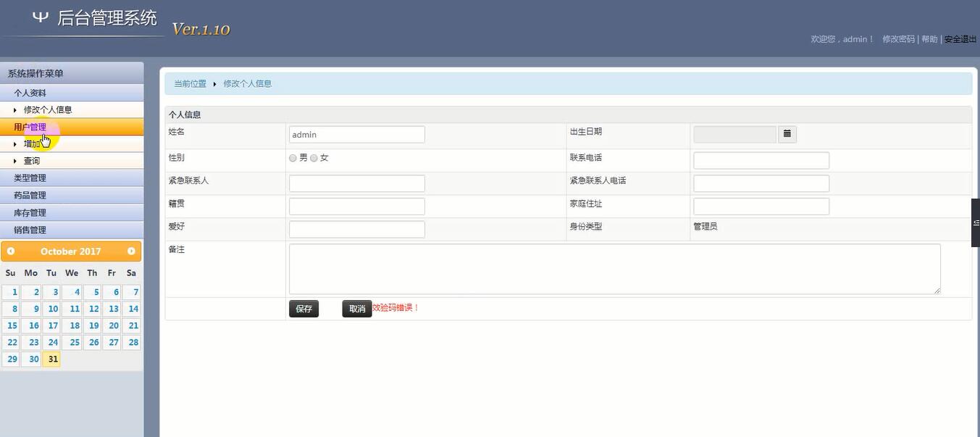Viewport: 980px width, 437px height.
Task: Click the 姓名 input field containing admin
Action: click(357, 134)
